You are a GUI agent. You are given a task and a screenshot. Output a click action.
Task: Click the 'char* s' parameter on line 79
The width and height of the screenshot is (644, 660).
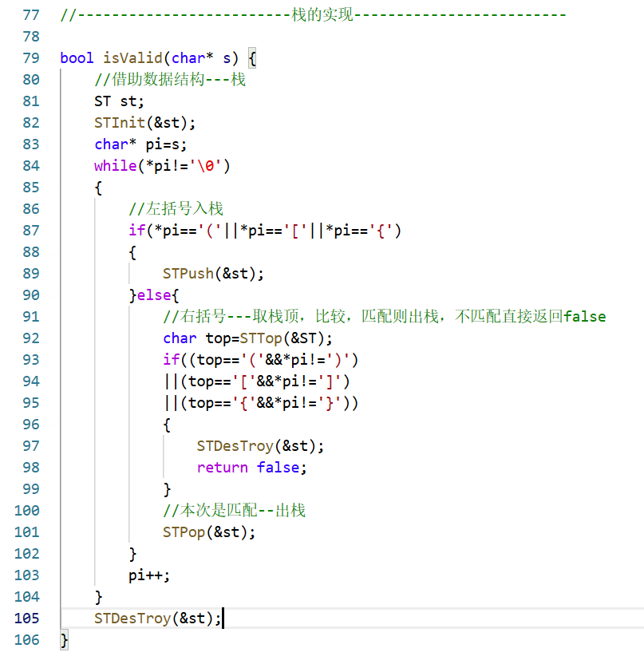[x=201, y=57]
